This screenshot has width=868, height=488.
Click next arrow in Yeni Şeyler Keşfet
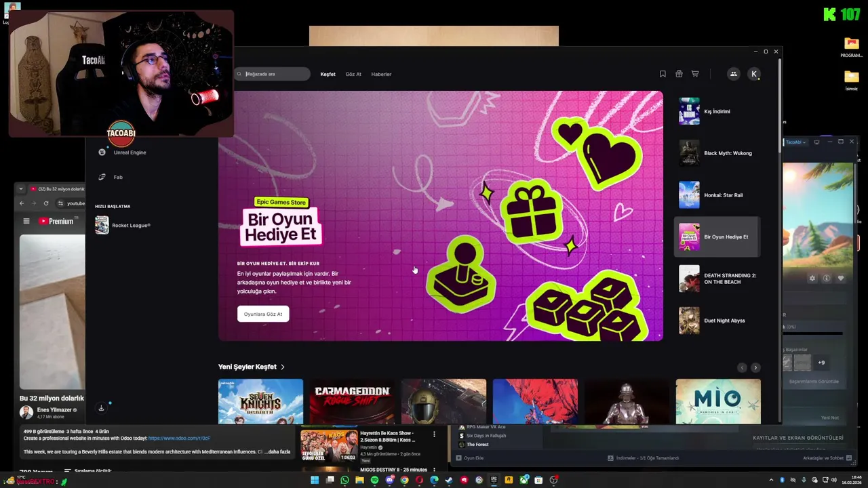click(x=755, y=367)
